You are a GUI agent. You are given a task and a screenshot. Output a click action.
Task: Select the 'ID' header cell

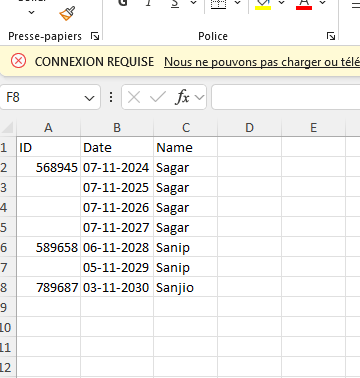48,147
